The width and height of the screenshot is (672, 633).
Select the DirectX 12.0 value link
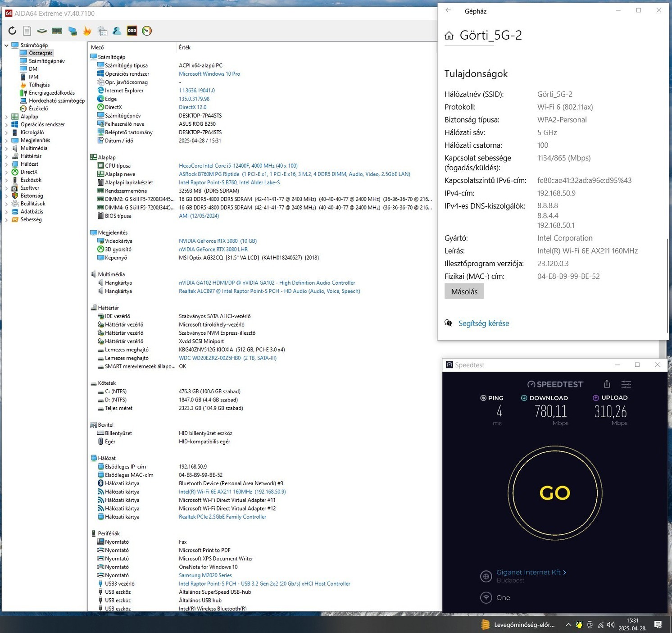click(192, 107)
